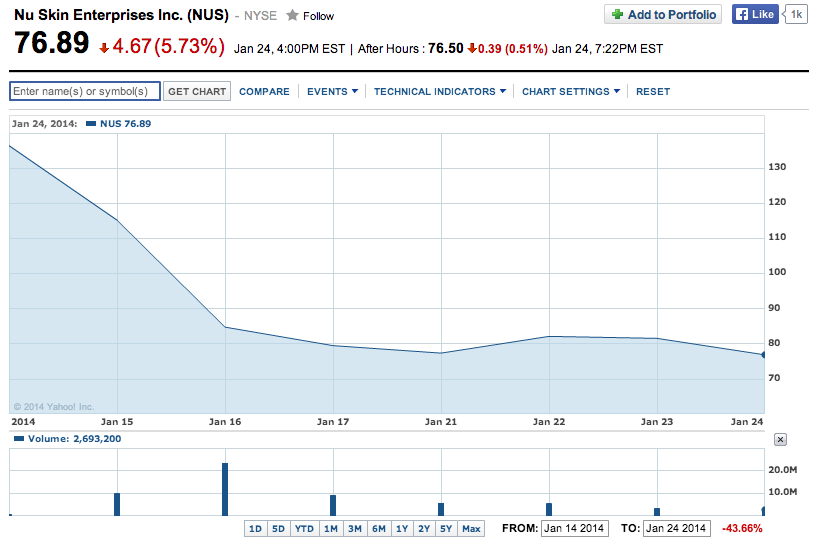Click the Volume legend color marker

pyautogui.click(x=19, y=439)
